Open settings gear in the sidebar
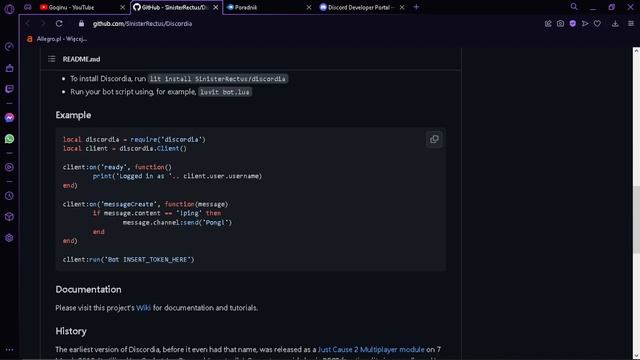 (9, 238)
